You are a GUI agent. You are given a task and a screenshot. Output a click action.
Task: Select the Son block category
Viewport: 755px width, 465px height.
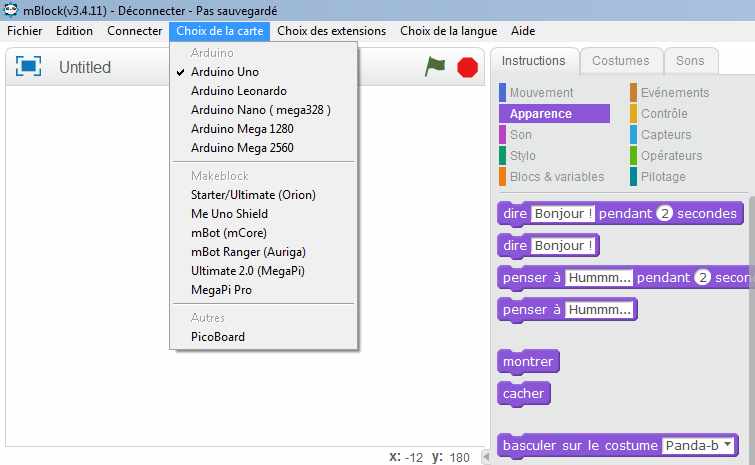click(554, 135)
